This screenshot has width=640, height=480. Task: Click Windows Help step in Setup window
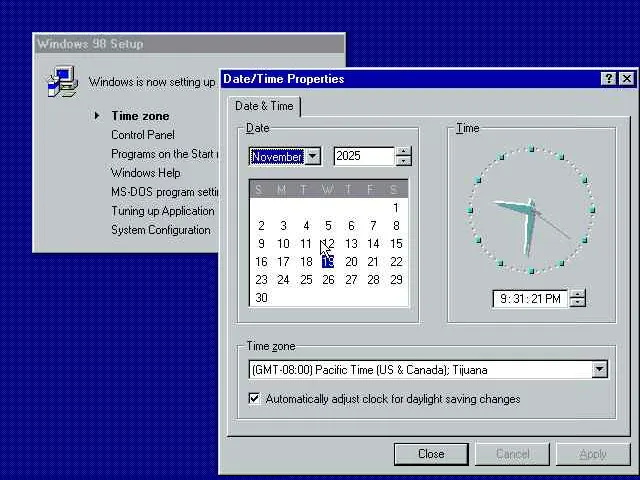click(146, 173)
